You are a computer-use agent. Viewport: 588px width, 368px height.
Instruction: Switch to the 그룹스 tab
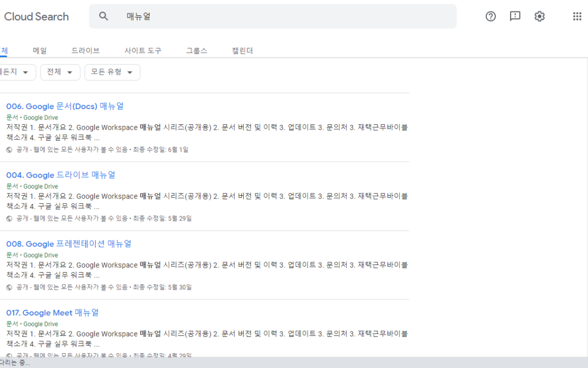coord(197,50)
